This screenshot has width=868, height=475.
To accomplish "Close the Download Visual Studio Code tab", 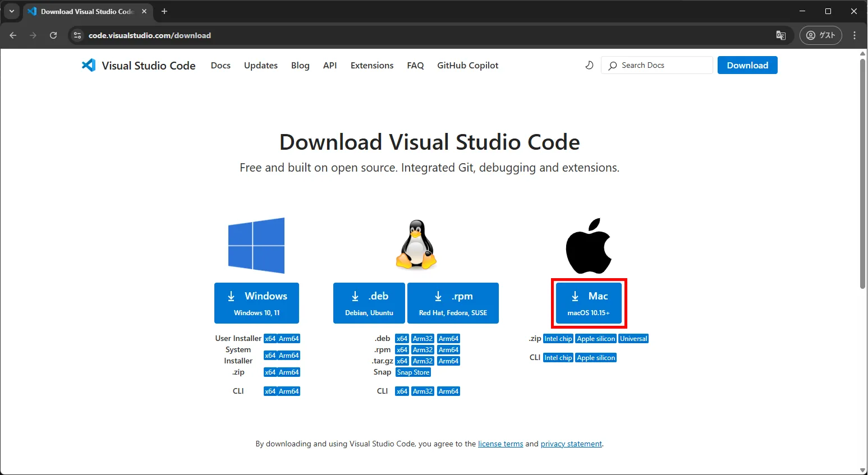I will pyautogui.click(x=144, y=11).
